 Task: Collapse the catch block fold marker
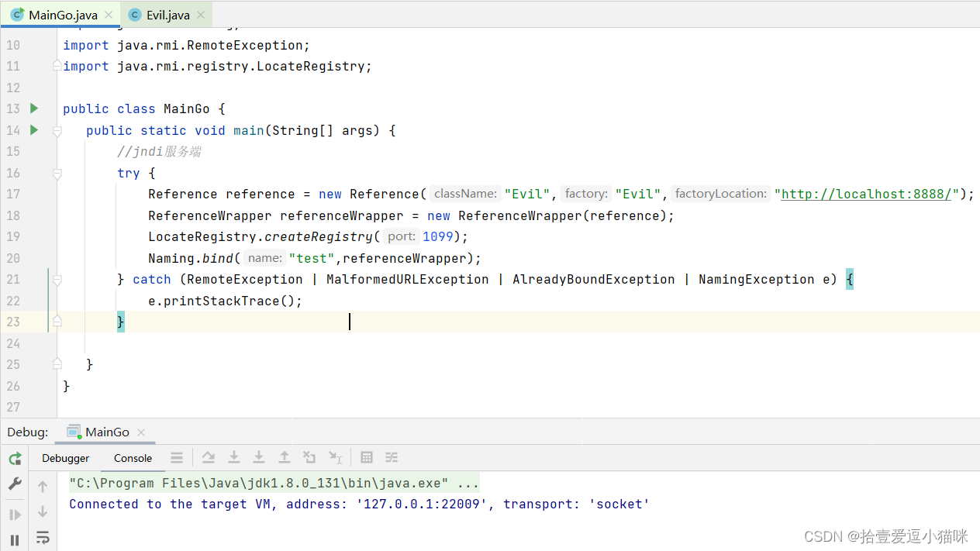click(57, 280)
